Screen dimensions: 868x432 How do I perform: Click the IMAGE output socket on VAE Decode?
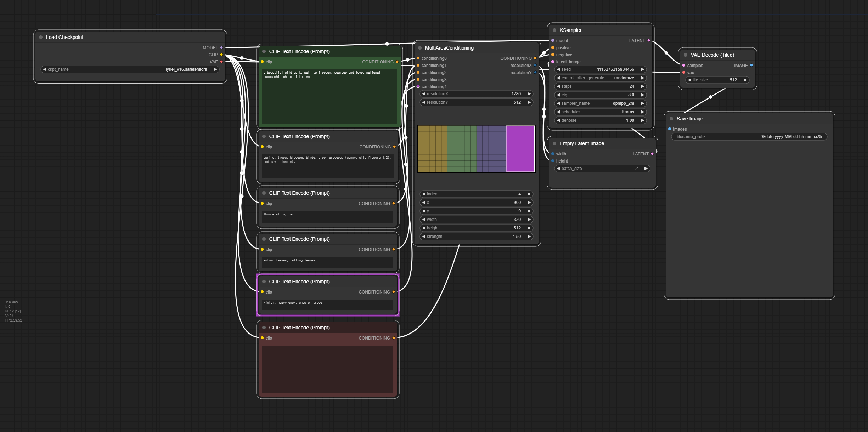pos(751,65)
